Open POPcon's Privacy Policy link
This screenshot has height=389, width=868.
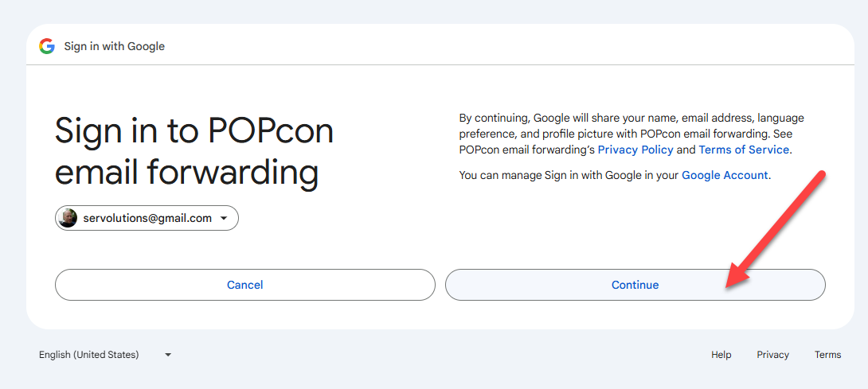point(635,150)
